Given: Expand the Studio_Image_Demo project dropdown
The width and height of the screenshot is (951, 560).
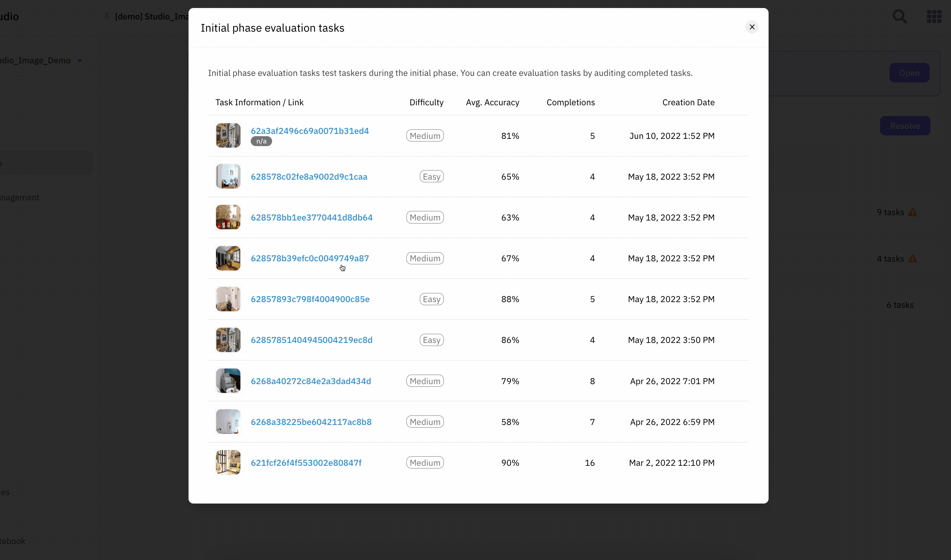Looking at the screenshot, I should tap(80, 61).
